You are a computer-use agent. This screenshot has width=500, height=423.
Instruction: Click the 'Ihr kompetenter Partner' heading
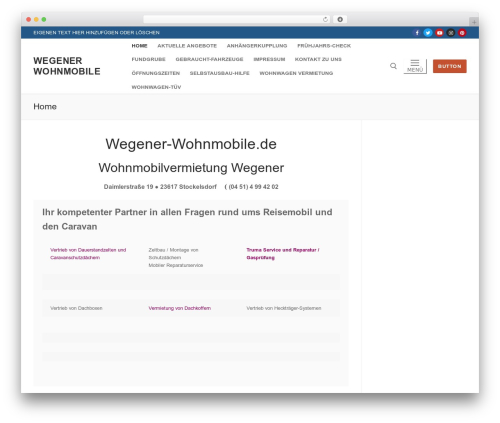tap(187, 219)
